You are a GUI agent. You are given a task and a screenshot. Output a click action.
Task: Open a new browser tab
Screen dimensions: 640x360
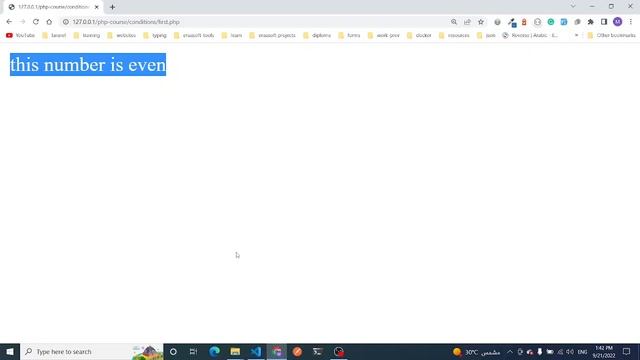point(112,7)
